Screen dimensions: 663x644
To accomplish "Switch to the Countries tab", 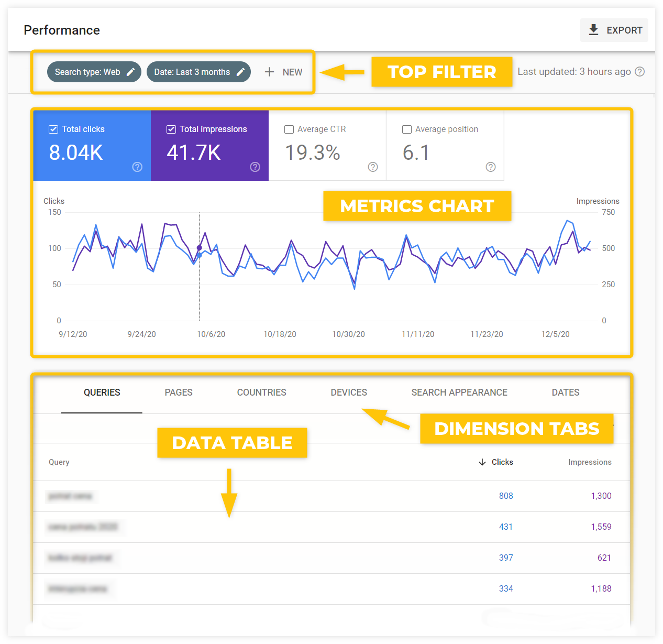I will click(x=261, y=392).
